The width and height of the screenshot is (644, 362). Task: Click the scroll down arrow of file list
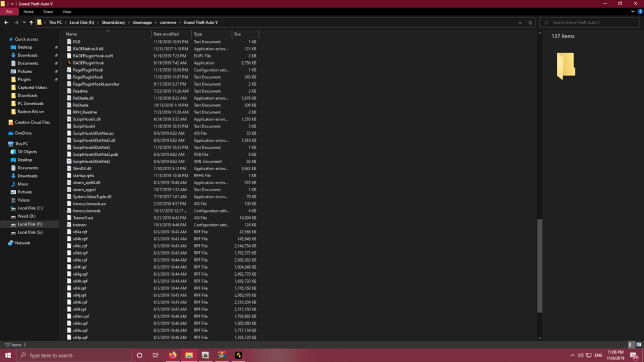click(x=540, y=338)
